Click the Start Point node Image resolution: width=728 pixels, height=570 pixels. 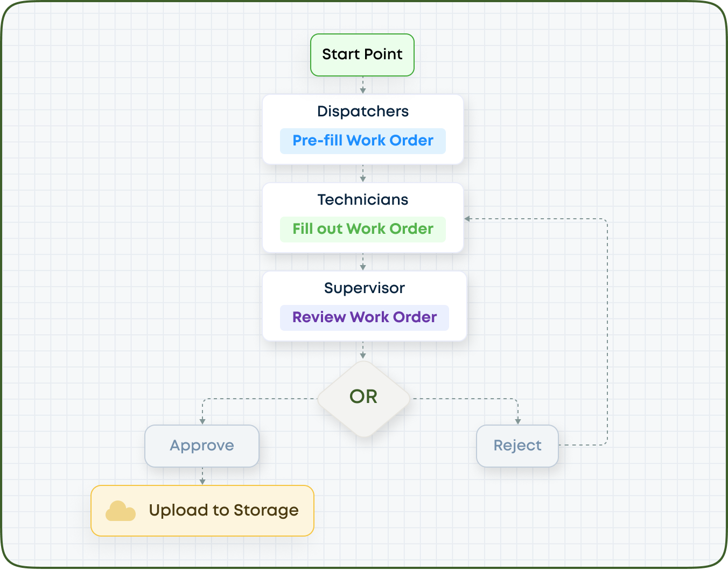click(362, 54)
